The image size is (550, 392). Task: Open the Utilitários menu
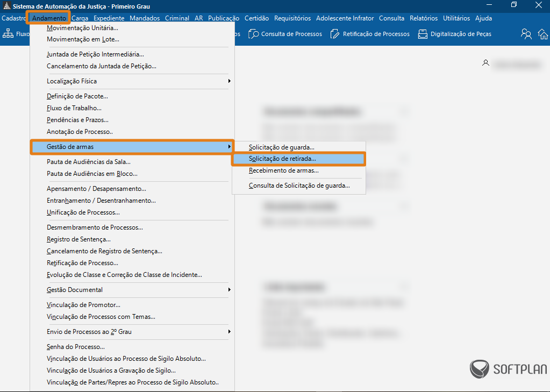(x=456, y=18)
